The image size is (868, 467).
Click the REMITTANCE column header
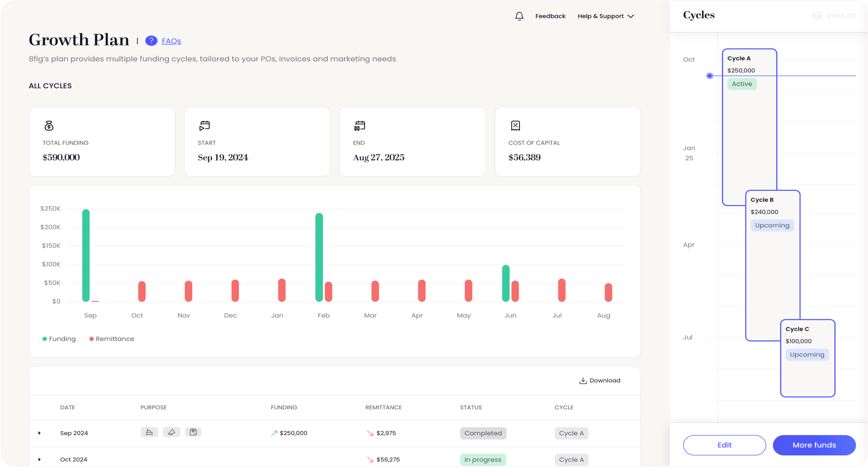pyautogui.click(x=383, y=407)
